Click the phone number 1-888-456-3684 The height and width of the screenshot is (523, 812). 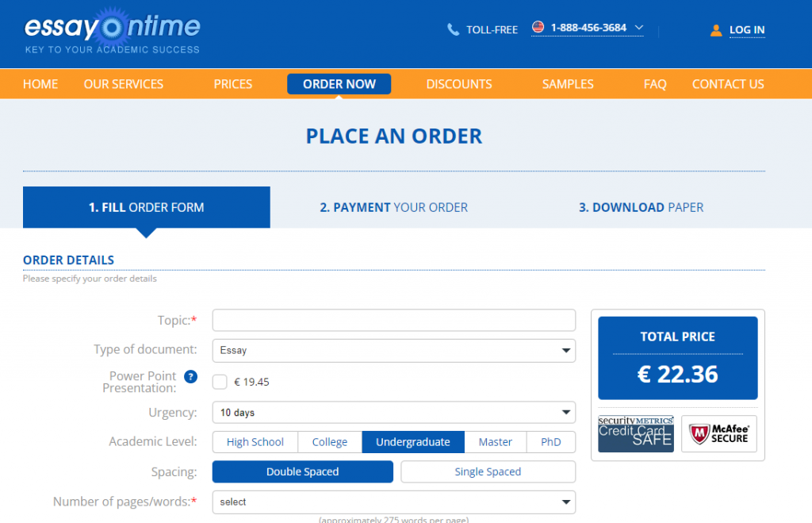point(589,28)
